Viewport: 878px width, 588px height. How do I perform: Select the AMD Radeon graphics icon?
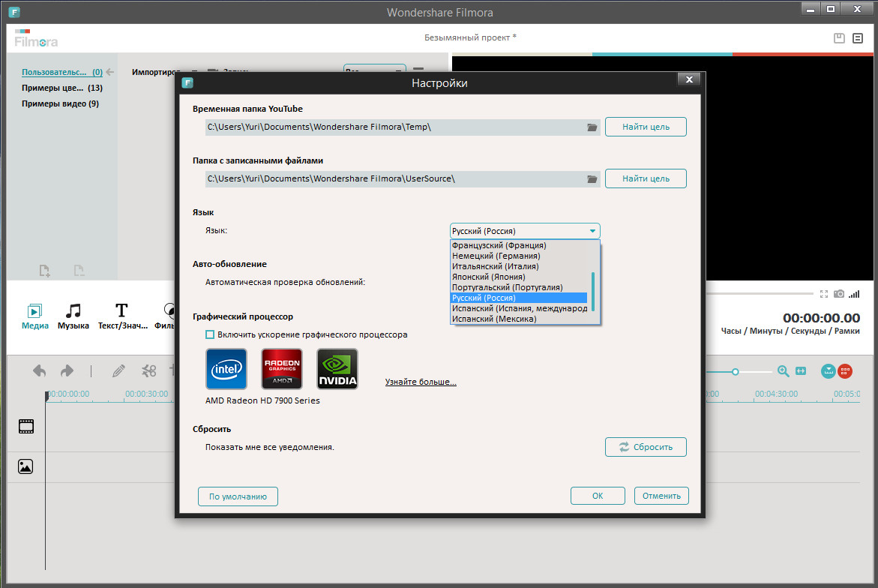(282, 369)
